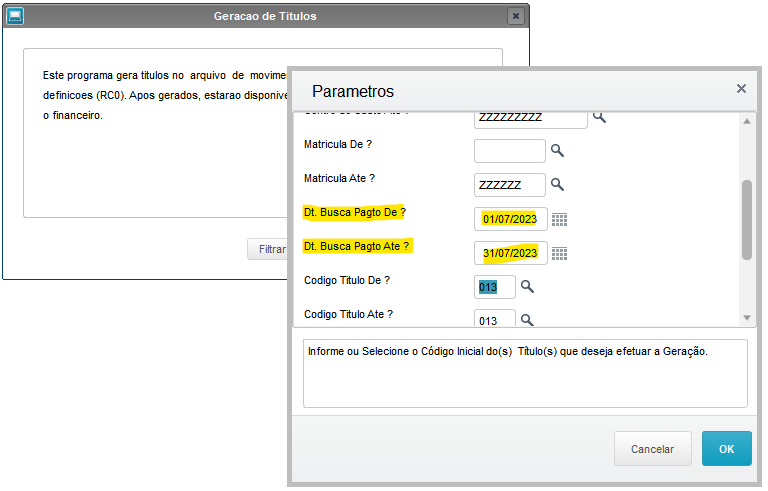The width and height of the screenshot is (768, 491).
Task: Click scrollbar down arrow in parameters list
Action: (747, 318)
